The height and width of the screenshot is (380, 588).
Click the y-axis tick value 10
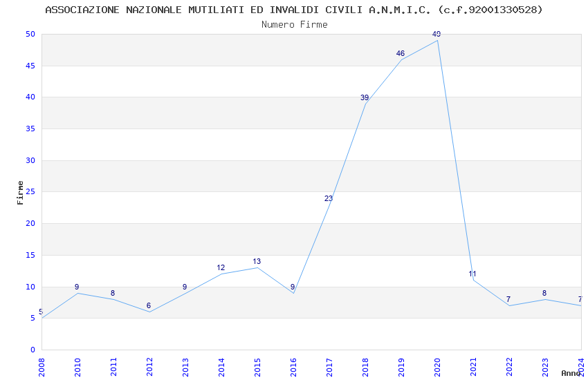(x=30, y=287)
